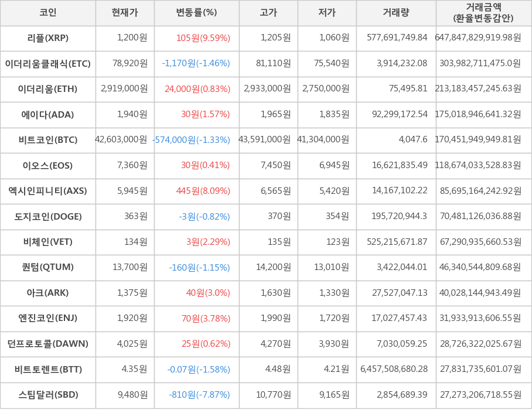532x410 pixels.
Task: Sort by the 현재가 column header
Action: [x=125, y=13]
